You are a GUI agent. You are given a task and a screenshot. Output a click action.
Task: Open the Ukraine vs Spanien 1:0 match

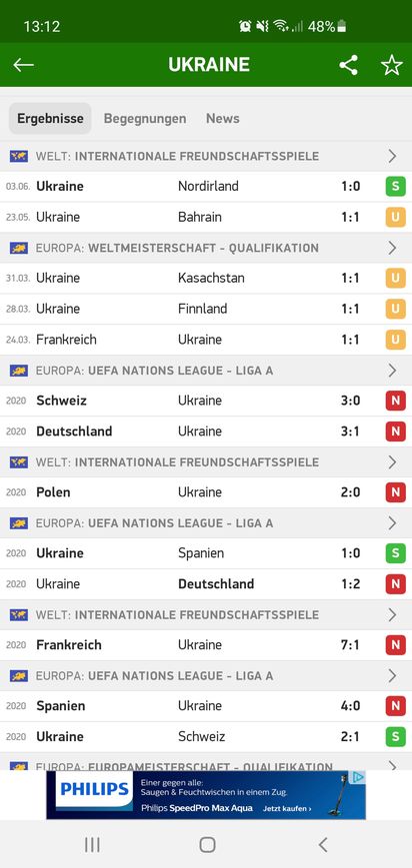206,553
